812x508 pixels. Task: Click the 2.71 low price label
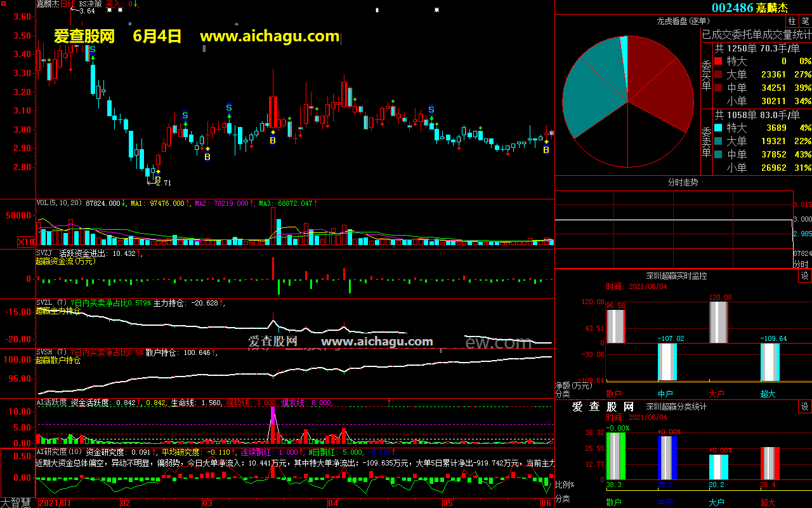(x=164, y=183)
